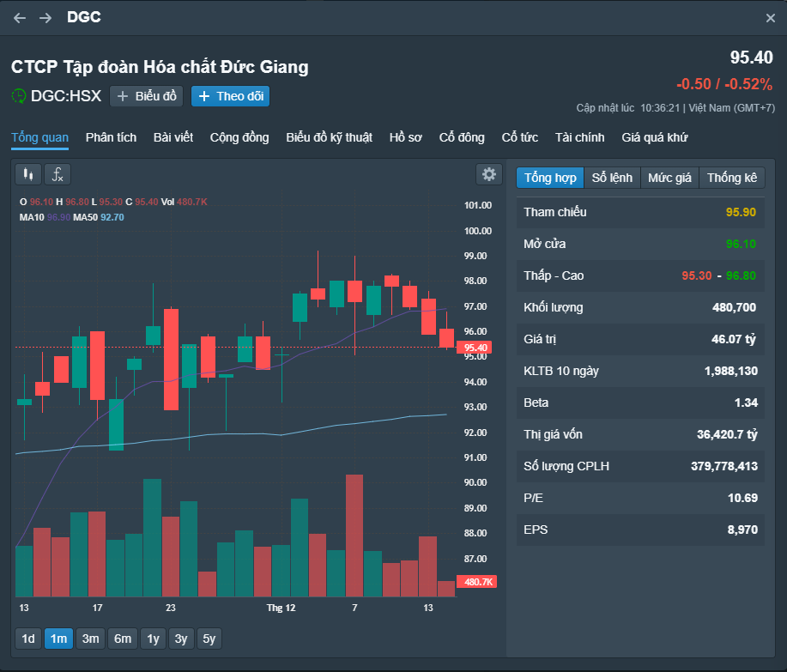Set chart range to 5y
This screenshot has width=787, height=672.
click(x=209, y=639)
